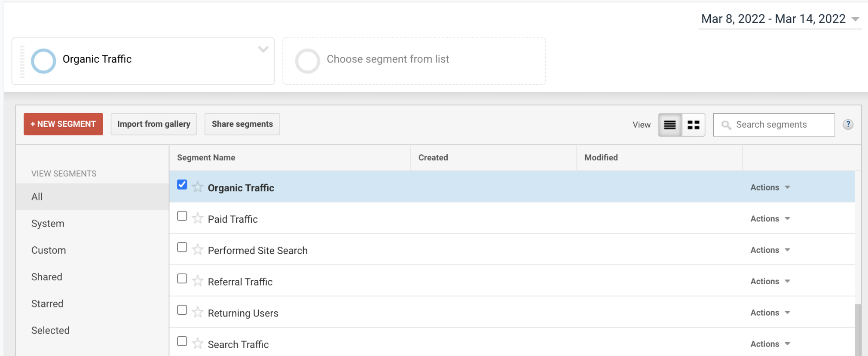Check the Search Traffic segment checkbox
The height and width of the screenshot is (356, 868).
(182, 341)
